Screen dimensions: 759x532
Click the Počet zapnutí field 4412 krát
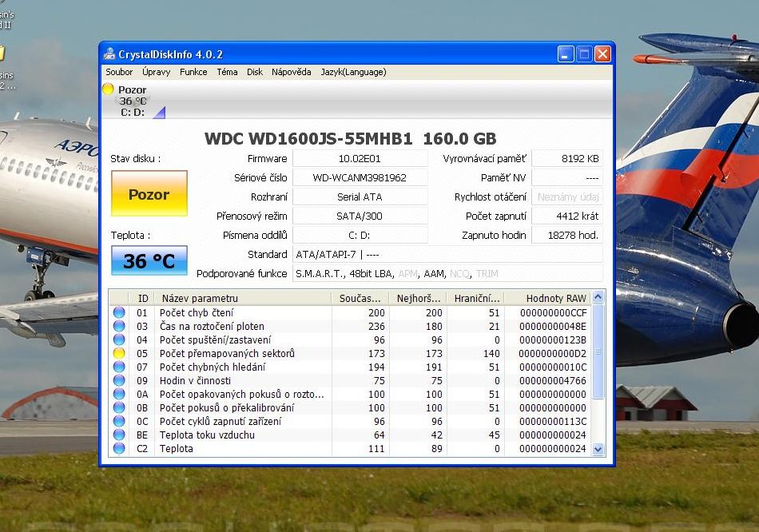point(567,216)
